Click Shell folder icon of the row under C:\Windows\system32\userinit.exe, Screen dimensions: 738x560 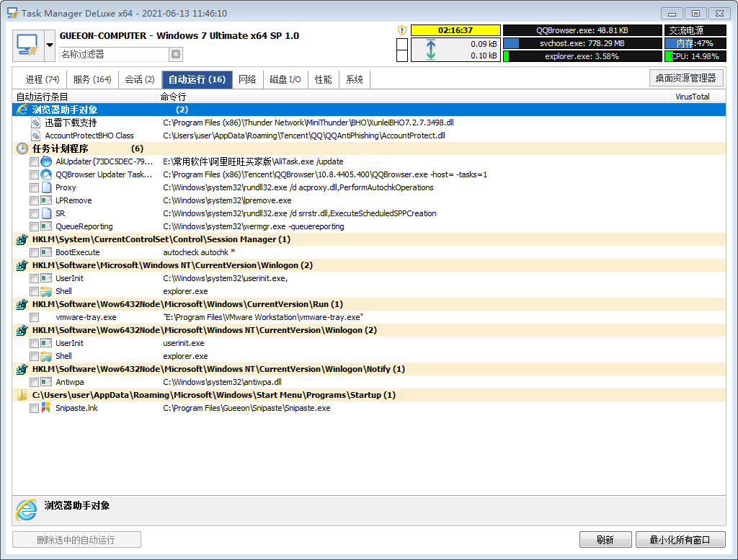[46, 291]
